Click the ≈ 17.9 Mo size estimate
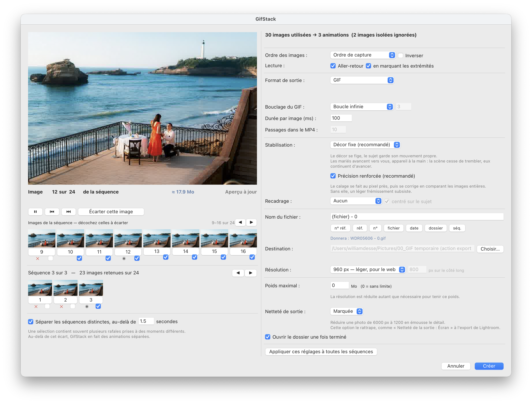The width and height of the screenshot is (532, 404). pyautogui.click(x=183, y=192)
